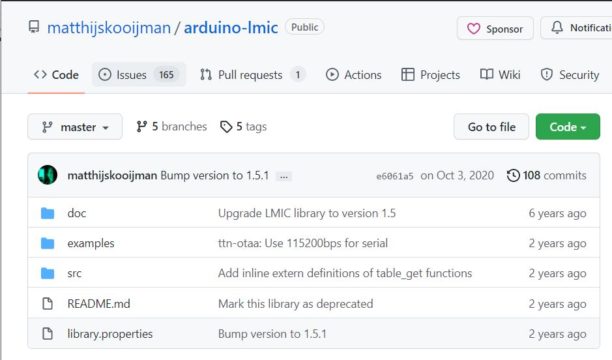Open Bump version to 1.5.1 in library.properties row
The width and height of the screenshot is (612, 360).
pos(272,334)
